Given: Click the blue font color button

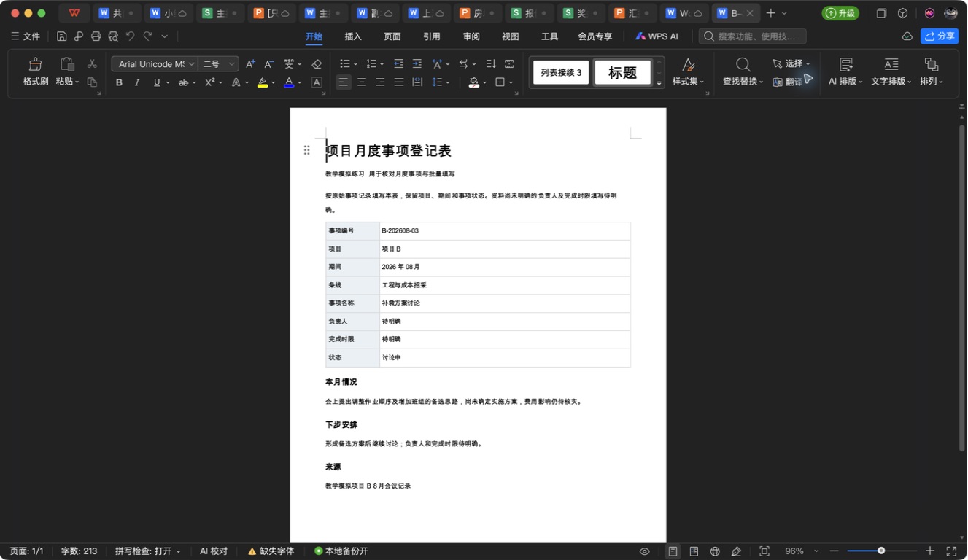Looking at the screenshot, I should pos(289,82).
